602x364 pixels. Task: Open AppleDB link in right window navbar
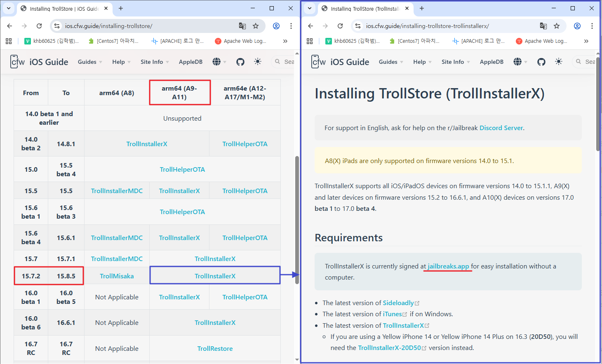[x=491, y=62]
